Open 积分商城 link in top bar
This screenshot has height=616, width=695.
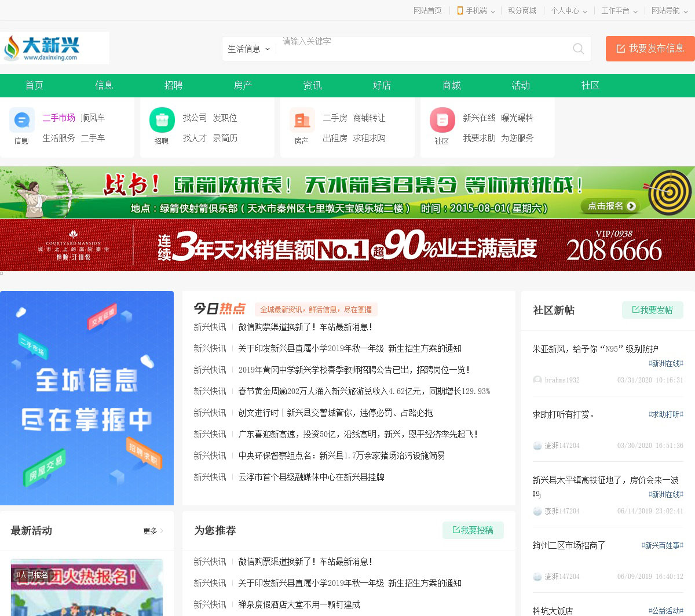pyautogui.click(x=522, y=10)
